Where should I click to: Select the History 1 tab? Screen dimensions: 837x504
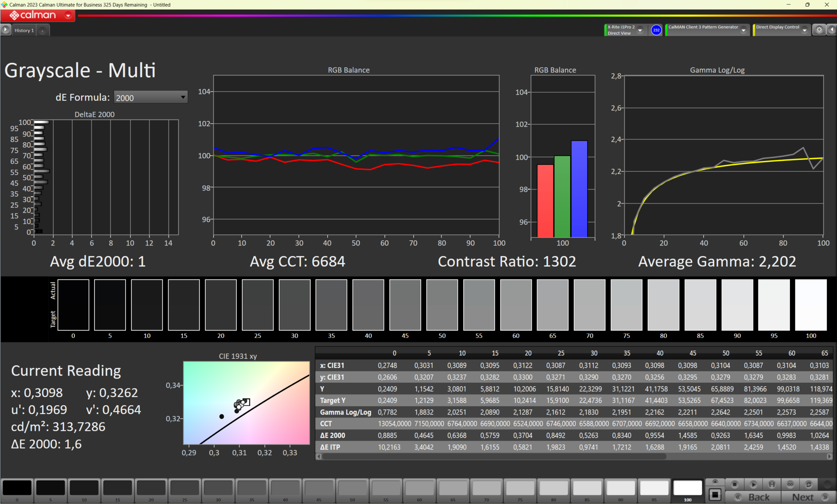(24, 31)
